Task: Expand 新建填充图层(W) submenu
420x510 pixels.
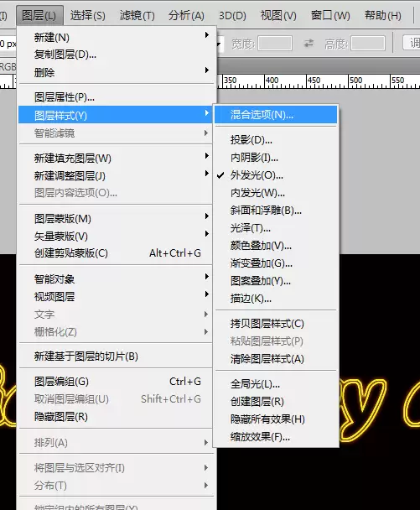Action: click(x=116, y=158)
